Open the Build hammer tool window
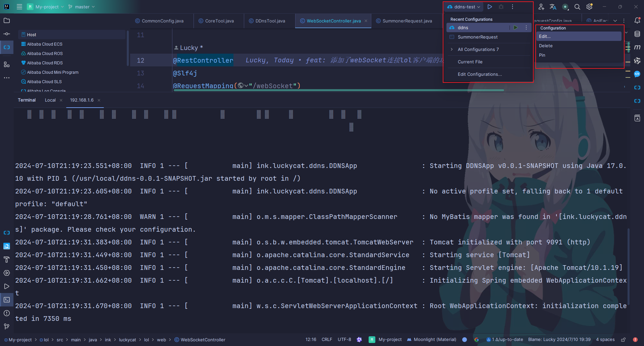The height and width of the screenshot is (346, 644). point(7,259)
